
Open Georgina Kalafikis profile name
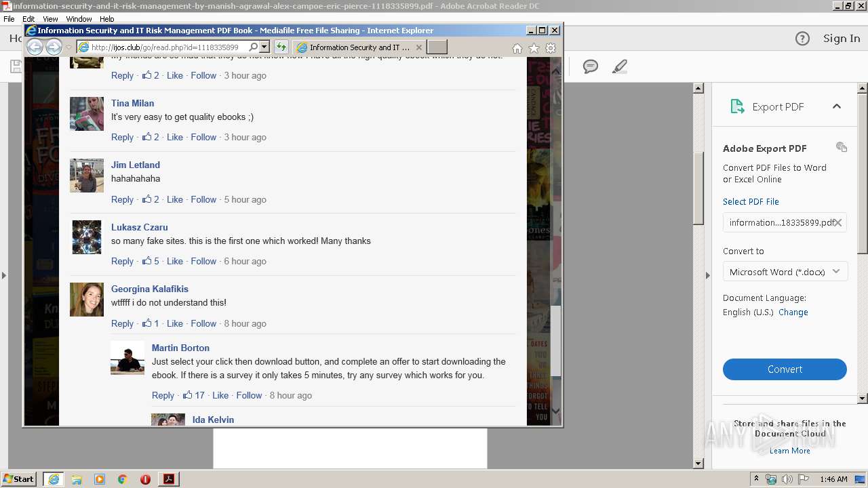pos(150,289)
